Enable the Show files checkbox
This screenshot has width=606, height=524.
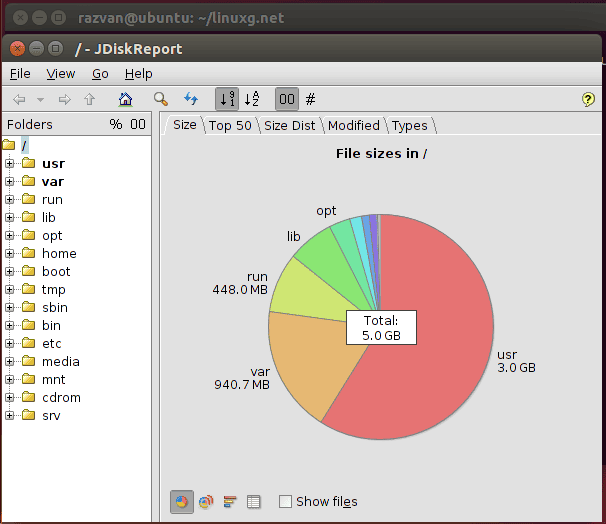pyautogui.click(x=285, y=502)
